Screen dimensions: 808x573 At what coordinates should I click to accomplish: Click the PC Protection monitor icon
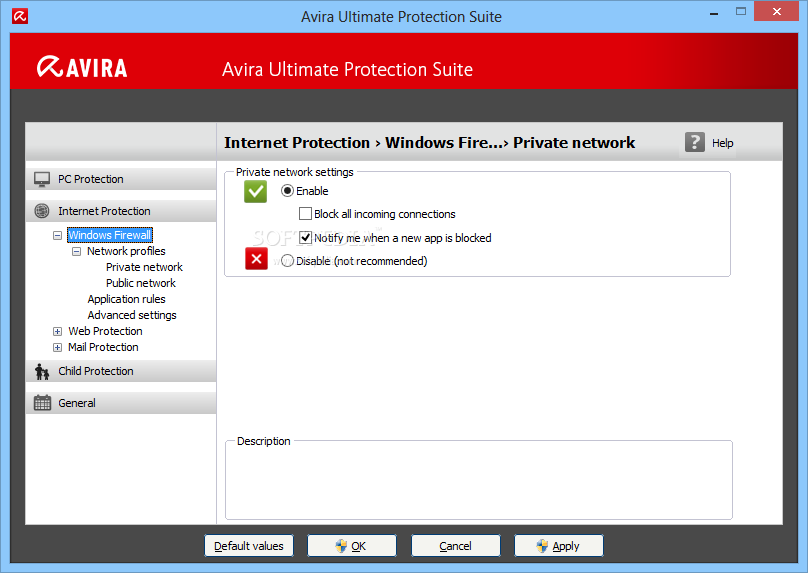tap(42, 179)
